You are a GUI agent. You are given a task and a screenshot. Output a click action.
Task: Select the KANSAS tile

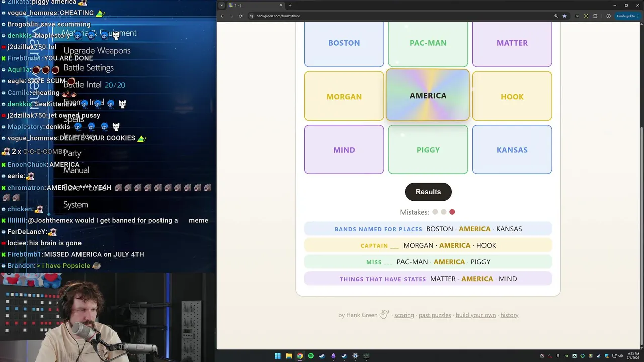512,150
